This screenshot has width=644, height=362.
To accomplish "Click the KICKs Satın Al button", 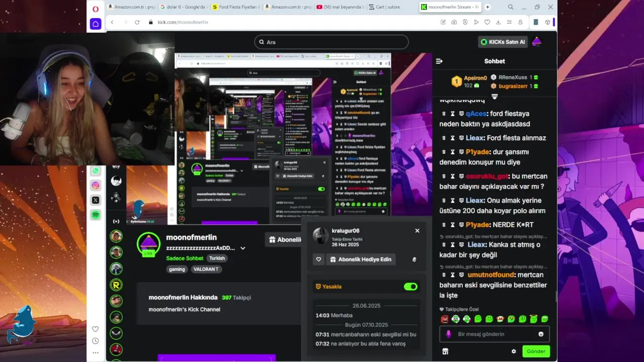I will (x=503, y=42).
